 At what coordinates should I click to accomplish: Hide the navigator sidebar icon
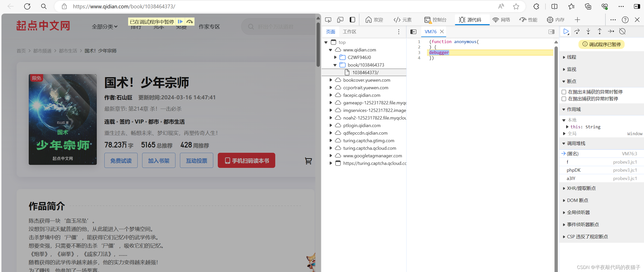pos(413,32)
